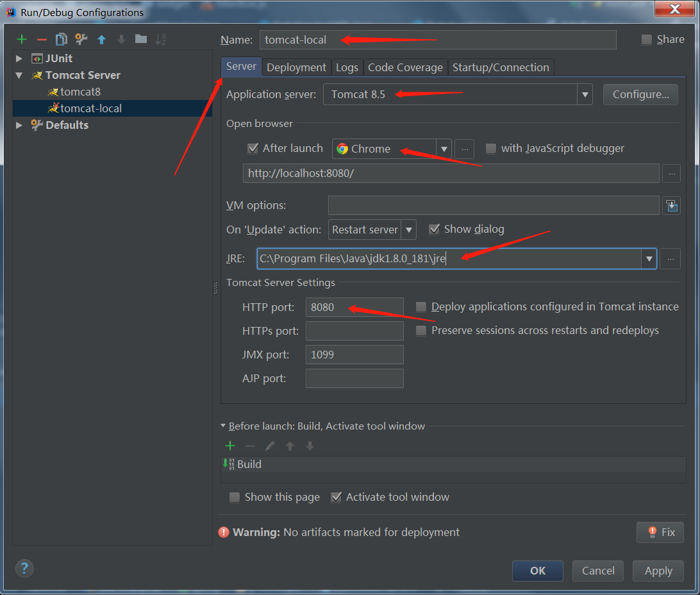
Task: Edit before-launch task pencil icon
Action: pyautogui.click(x=270, y=446)
